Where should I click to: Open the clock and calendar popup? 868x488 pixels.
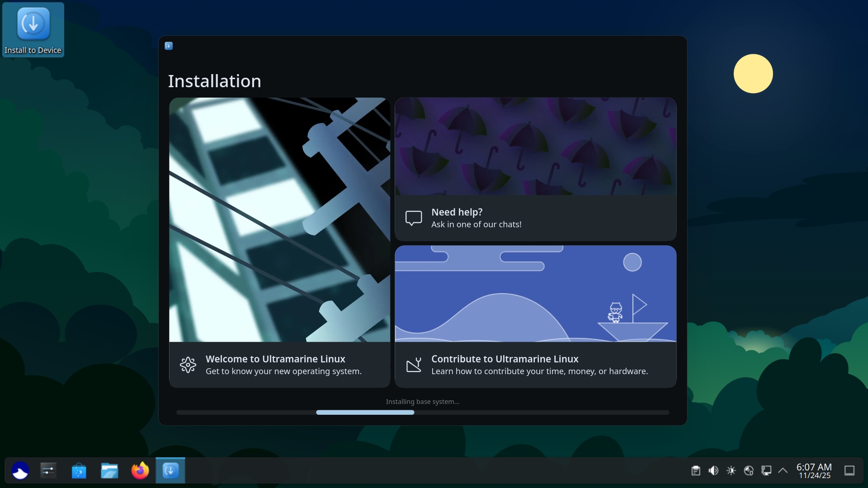coord(814,471)
